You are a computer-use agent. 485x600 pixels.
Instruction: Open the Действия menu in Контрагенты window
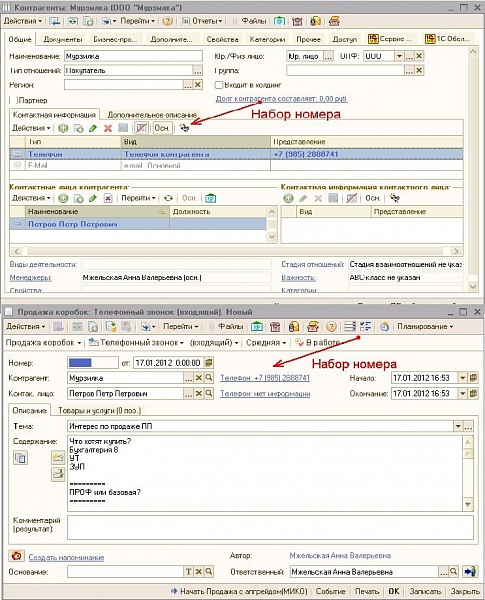(23, 21)
